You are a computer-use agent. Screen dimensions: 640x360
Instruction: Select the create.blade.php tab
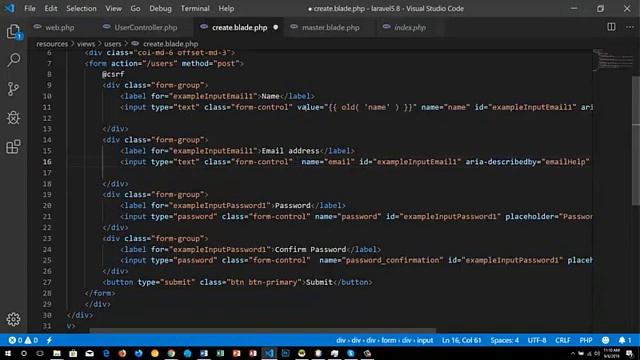coord(239,27)
